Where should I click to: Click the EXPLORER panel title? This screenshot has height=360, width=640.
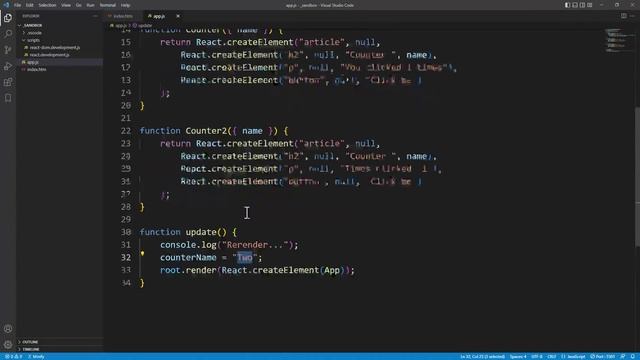coord(31,16)
